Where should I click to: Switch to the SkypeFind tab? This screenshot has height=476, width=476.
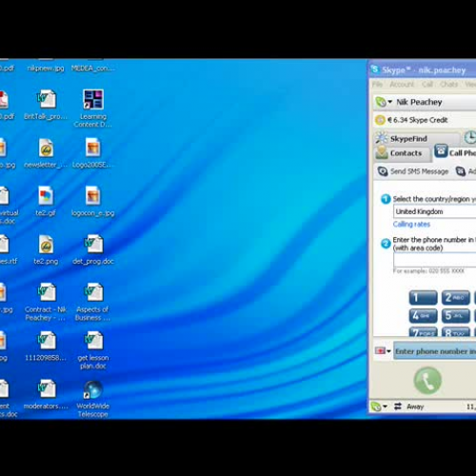click(x=417, y=138)
